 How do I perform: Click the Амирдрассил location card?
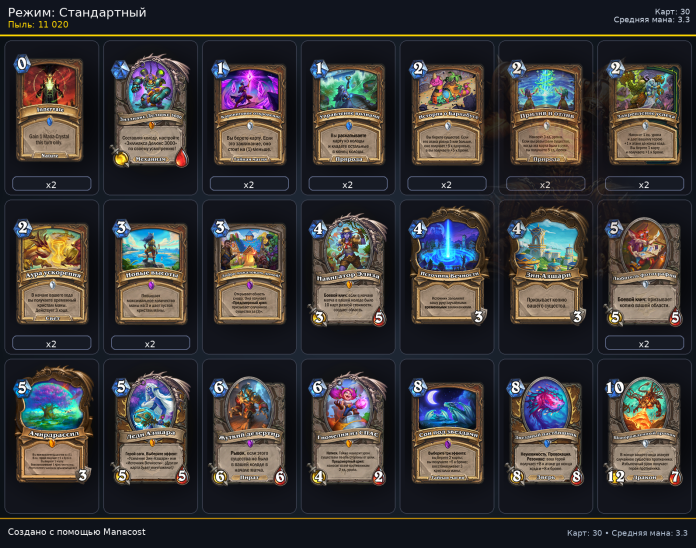pyautogui.click(x=52, y=425)
